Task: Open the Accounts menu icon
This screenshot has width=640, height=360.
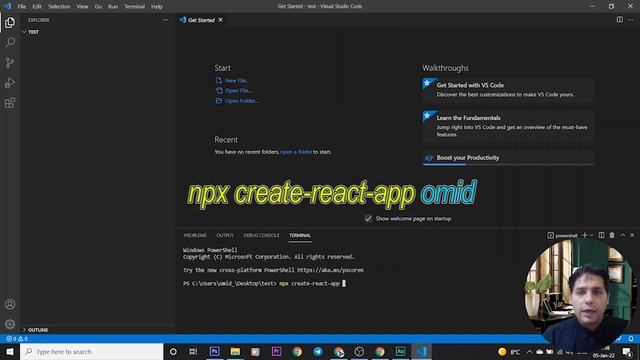Action: (10, 304)
